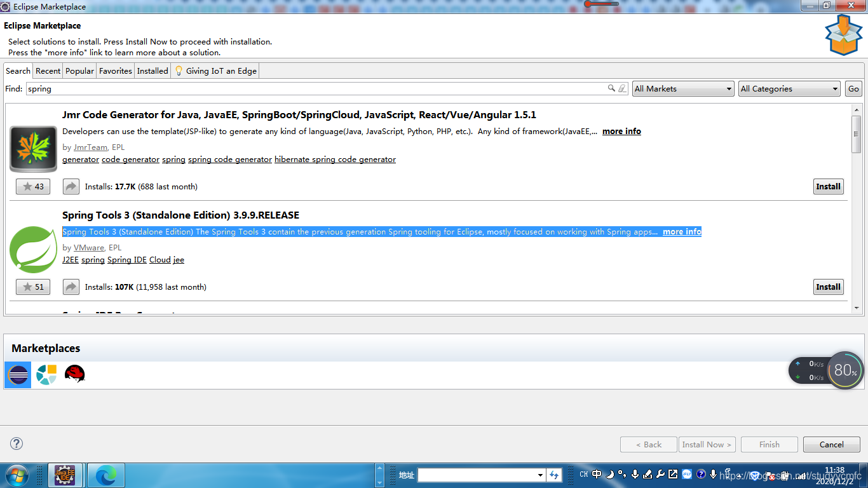Open the taskbar address dropdown arrow
This screenshot has height=488, width=868.
(540, 475)
